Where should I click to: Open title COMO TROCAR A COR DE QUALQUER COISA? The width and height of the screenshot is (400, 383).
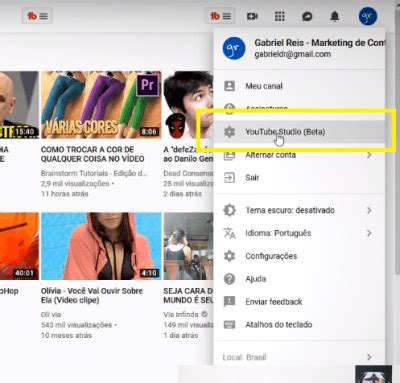click(93, 154)
